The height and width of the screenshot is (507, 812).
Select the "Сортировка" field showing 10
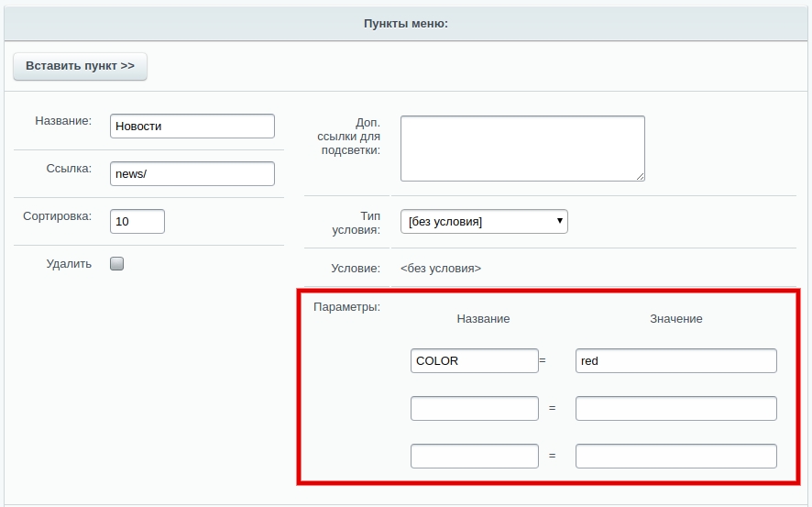(137, 221)
